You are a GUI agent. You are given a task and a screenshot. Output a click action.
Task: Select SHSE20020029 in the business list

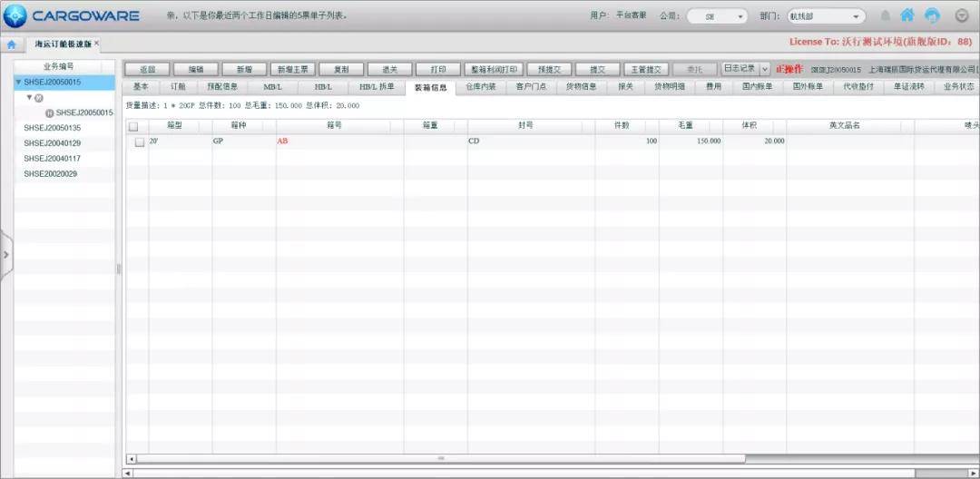point(64,173)
